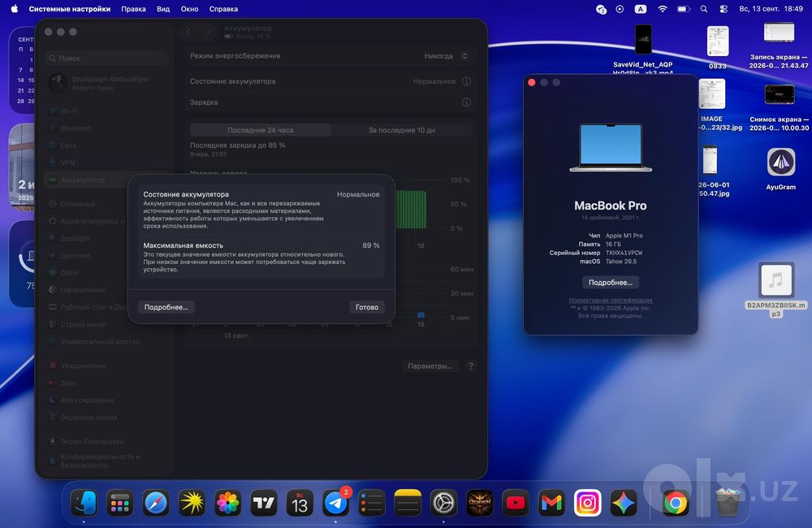Open Reminders app in Dock
The image size is (812, 528).
372,503
